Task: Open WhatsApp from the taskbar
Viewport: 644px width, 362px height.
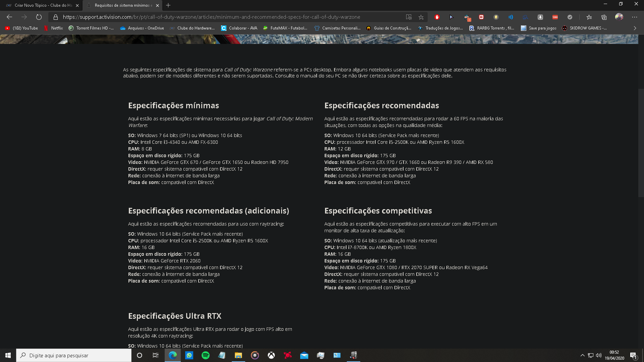Action: (x=189, y=355)
